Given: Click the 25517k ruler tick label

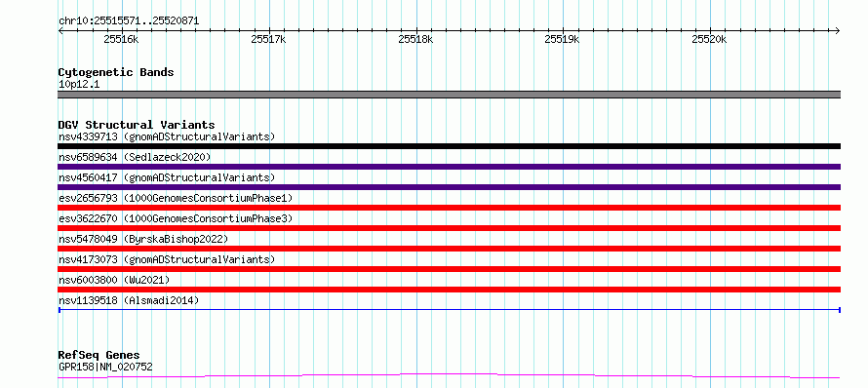Looking at the screenshot, I should 268,39.
